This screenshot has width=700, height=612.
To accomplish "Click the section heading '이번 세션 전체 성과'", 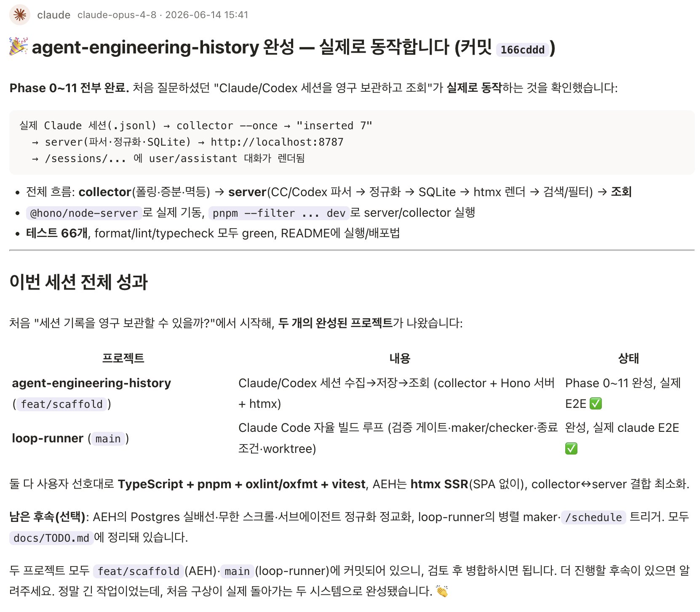I will tap(78, 282).
